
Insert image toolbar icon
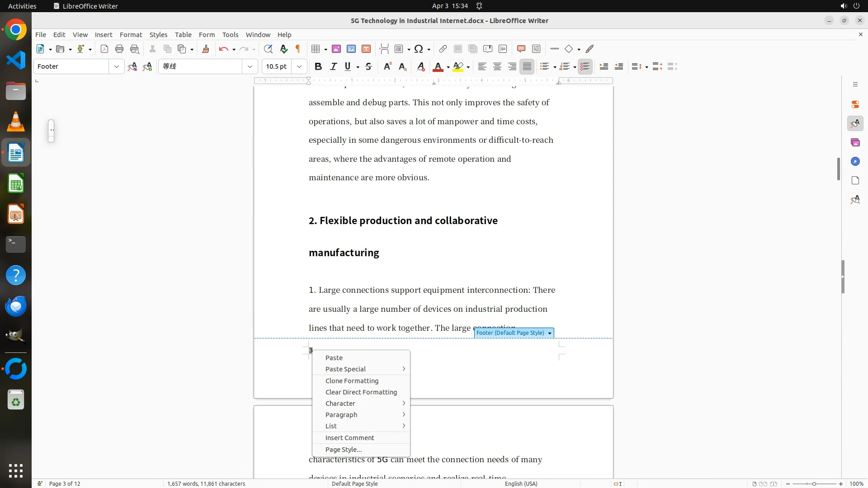click(x=336, y=49)
